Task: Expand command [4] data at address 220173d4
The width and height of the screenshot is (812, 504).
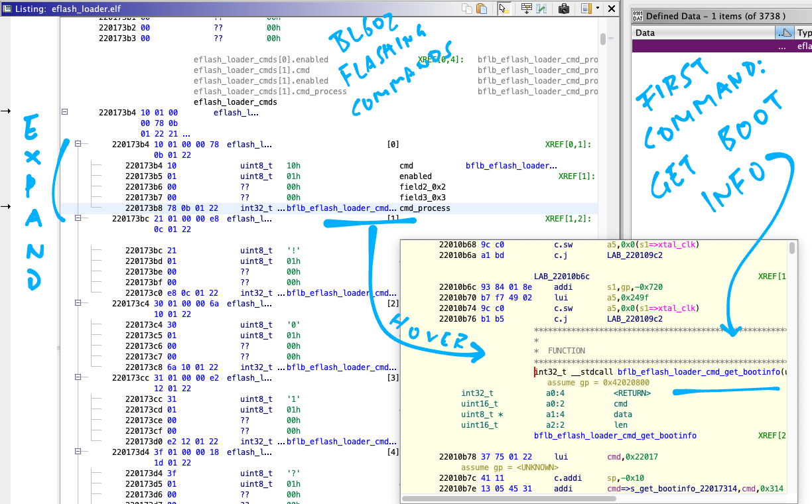Action: click(x=79, y=452)
